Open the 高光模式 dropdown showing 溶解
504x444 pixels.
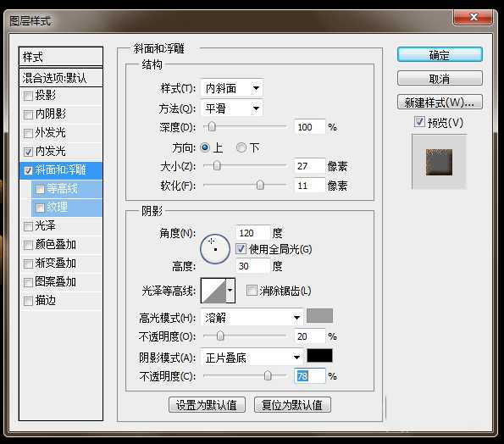pos(252,318)
